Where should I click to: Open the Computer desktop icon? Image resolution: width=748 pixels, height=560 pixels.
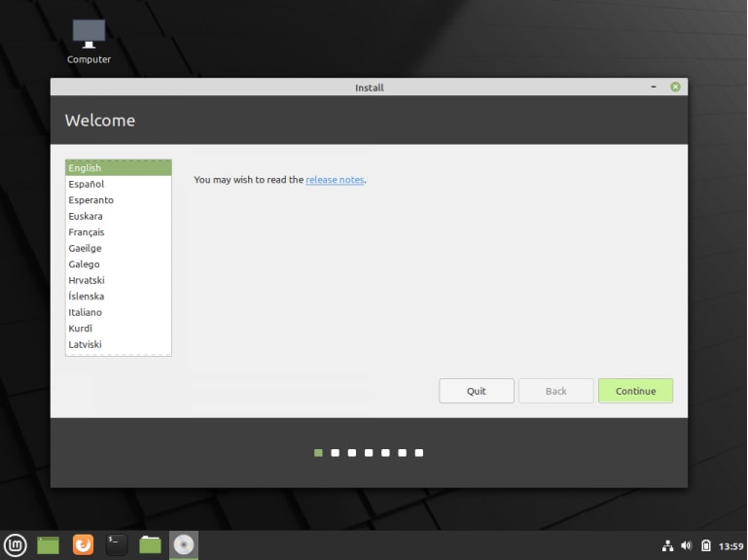coord(89,42)
